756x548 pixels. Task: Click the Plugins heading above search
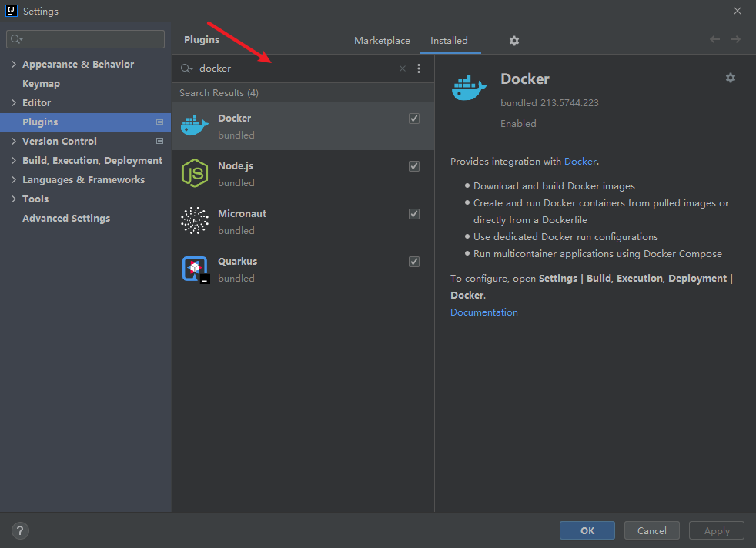[202, 39]
